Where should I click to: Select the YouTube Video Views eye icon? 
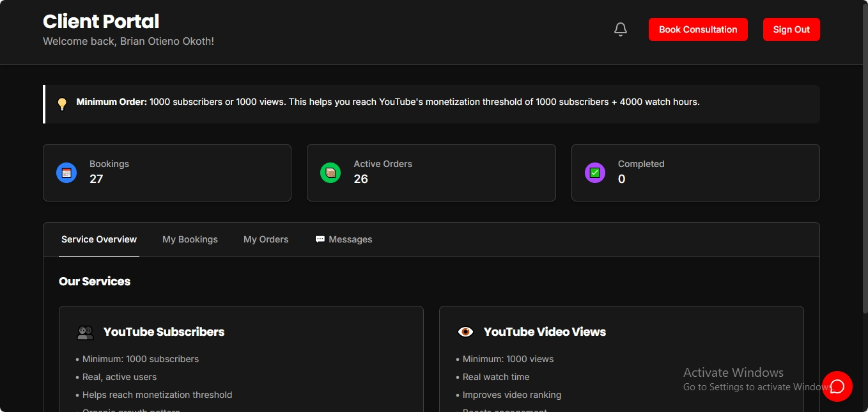(x=465, y=331)
